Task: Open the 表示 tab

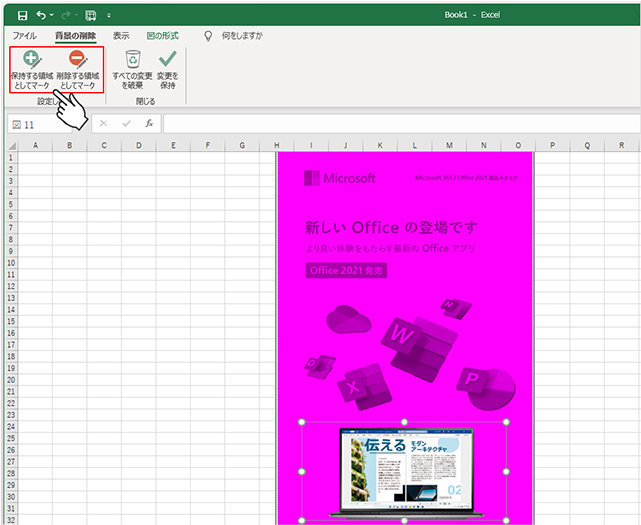Action: [x=121, y=36]
